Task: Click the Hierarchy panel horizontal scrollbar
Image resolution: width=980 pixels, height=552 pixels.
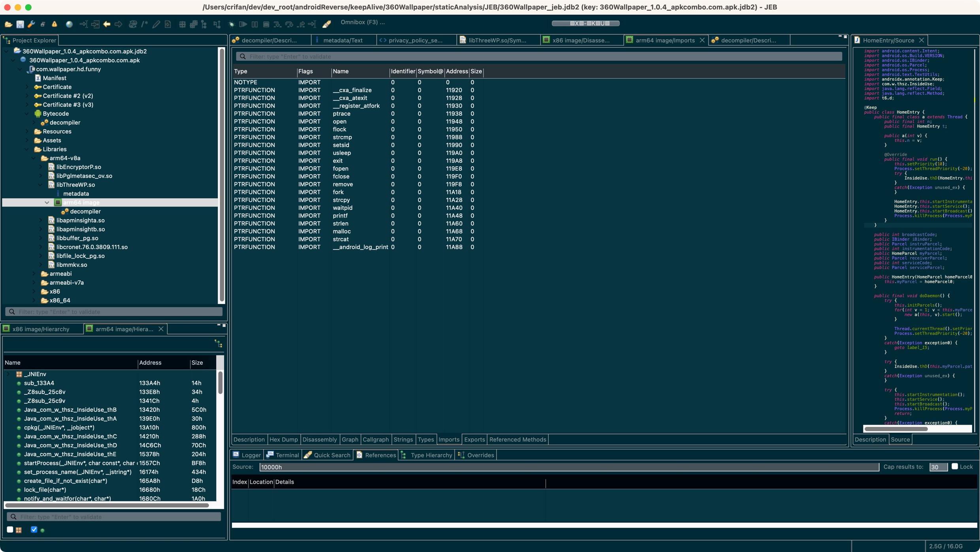Action: point(107,505)
